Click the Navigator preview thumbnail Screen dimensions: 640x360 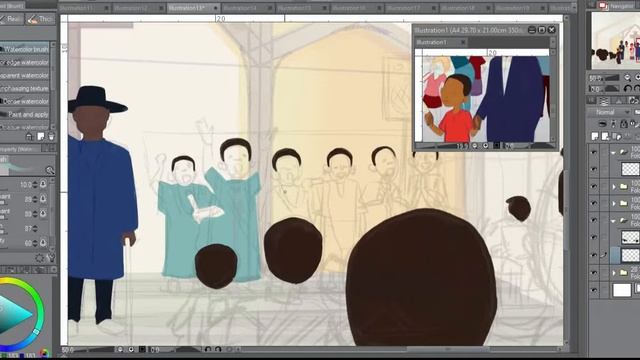[616, 40]
